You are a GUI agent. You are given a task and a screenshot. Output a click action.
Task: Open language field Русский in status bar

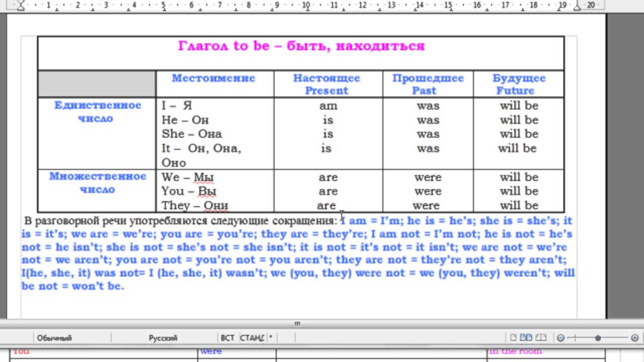coord(163,338)
